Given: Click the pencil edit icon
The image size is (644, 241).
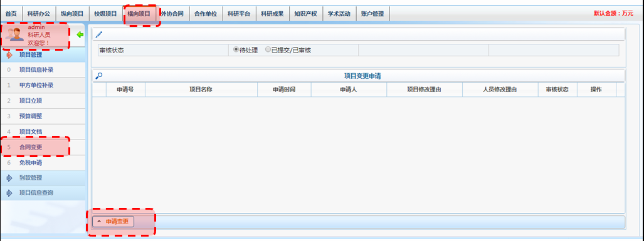Looking at the screenshot, I should pos(98,35).
